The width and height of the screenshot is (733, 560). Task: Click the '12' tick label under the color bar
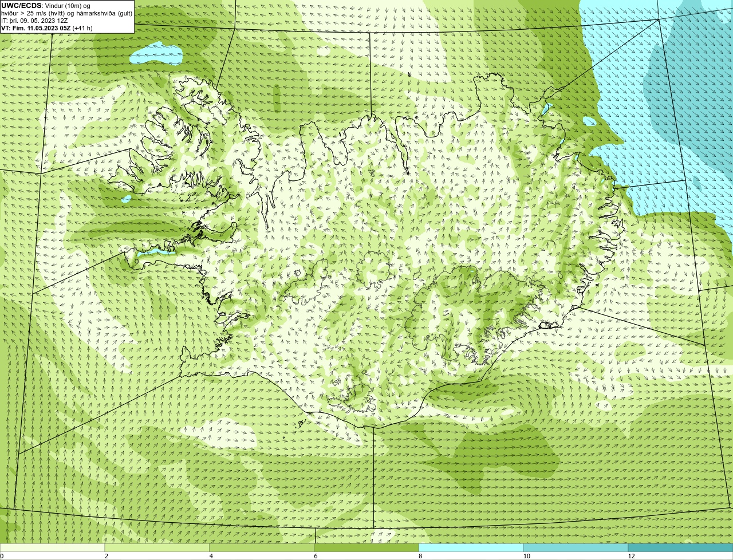tap(631, 556)
